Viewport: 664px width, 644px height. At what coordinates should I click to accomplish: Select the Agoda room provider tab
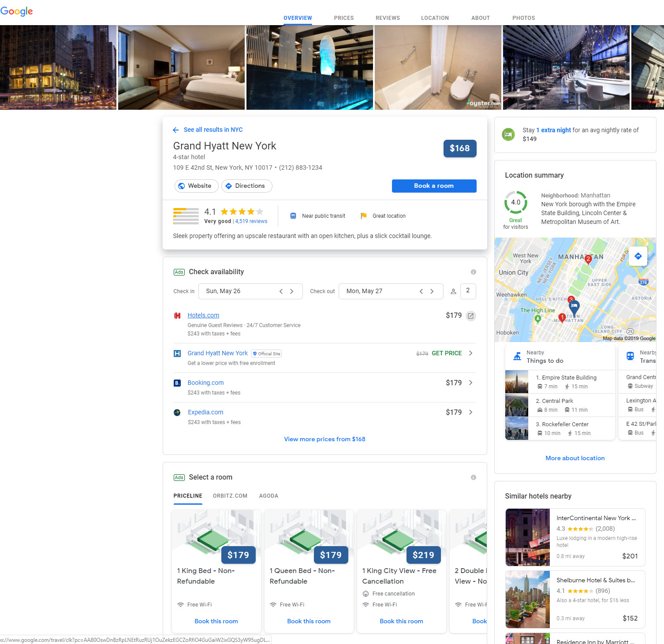pyautogui.click(x=269, y=496)
